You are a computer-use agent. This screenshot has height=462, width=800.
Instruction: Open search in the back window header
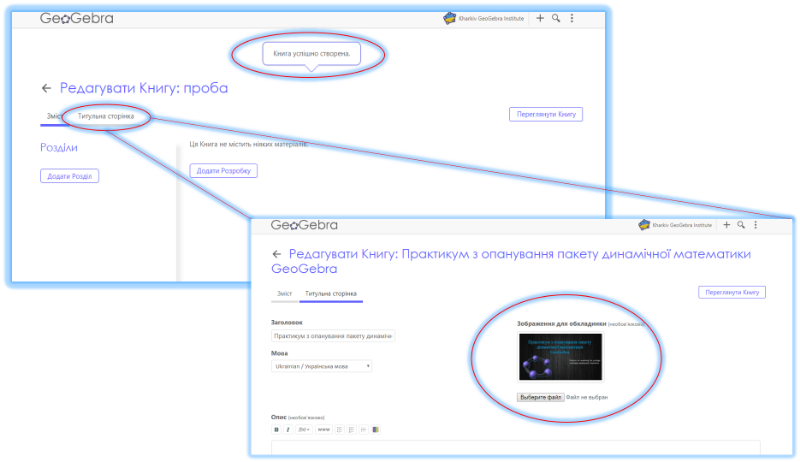click(556, 18)
